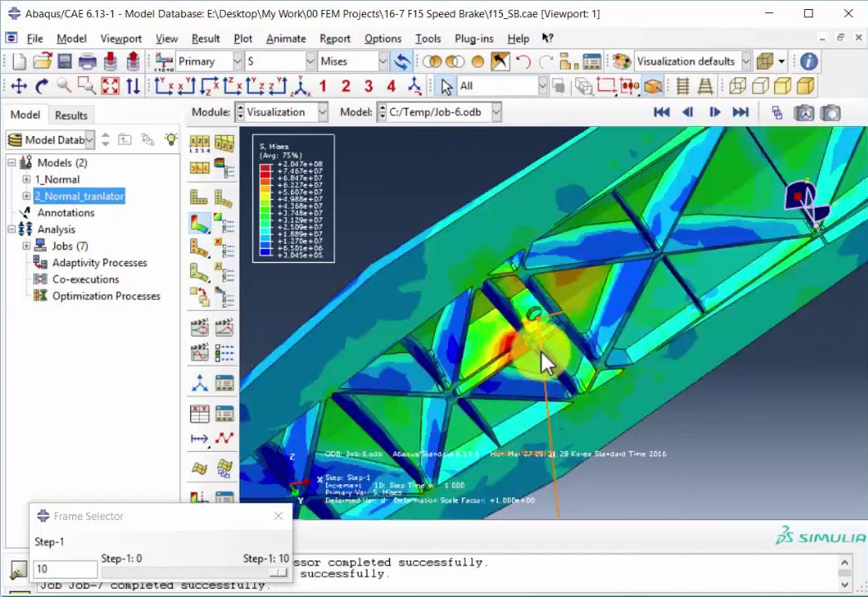Click the frame number input field
This screenshot has height=597, width=868.
pos(66,569)
